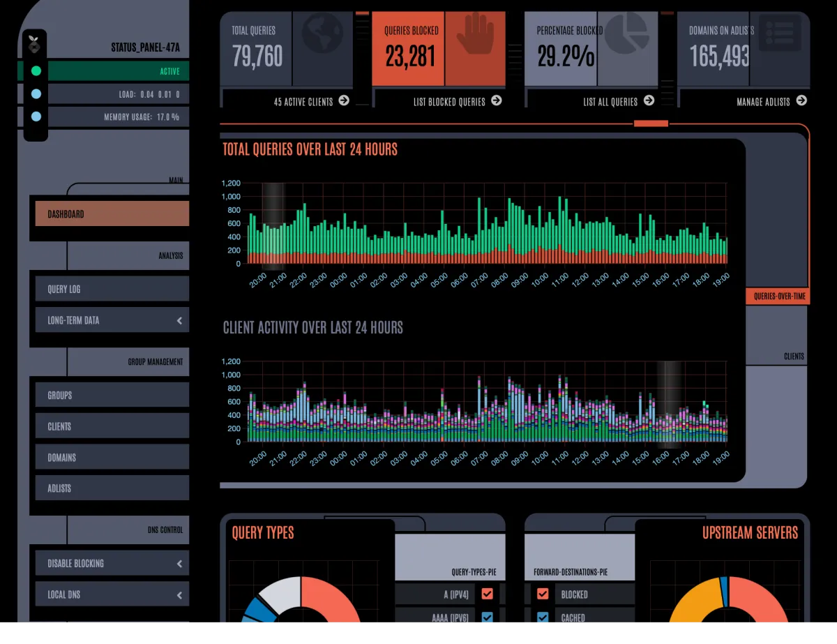This screenshot has width=837, height=644.
Task: Click the list icon on Domains on Adlists card
Action: coord(779,33)
